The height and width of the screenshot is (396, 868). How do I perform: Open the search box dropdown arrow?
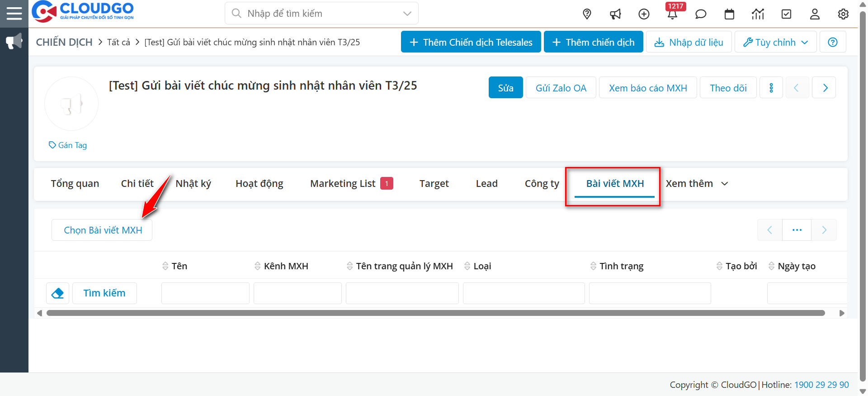(407, 14)
